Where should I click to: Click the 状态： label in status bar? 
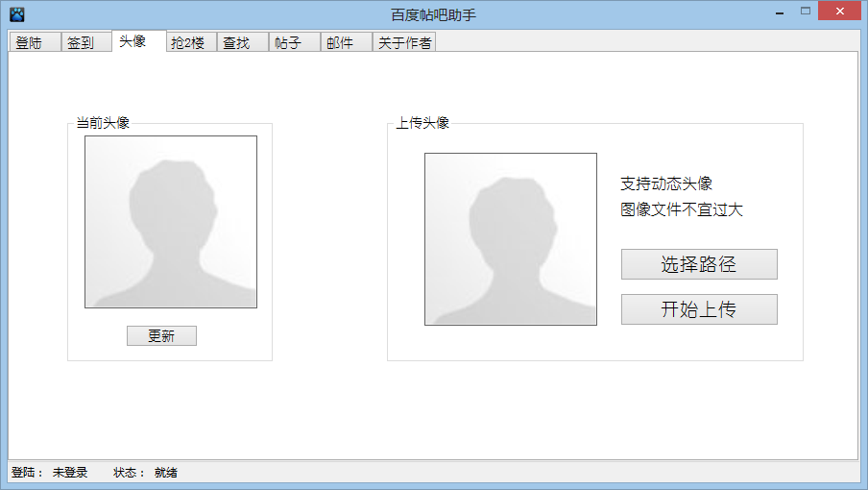pos(130,473)
